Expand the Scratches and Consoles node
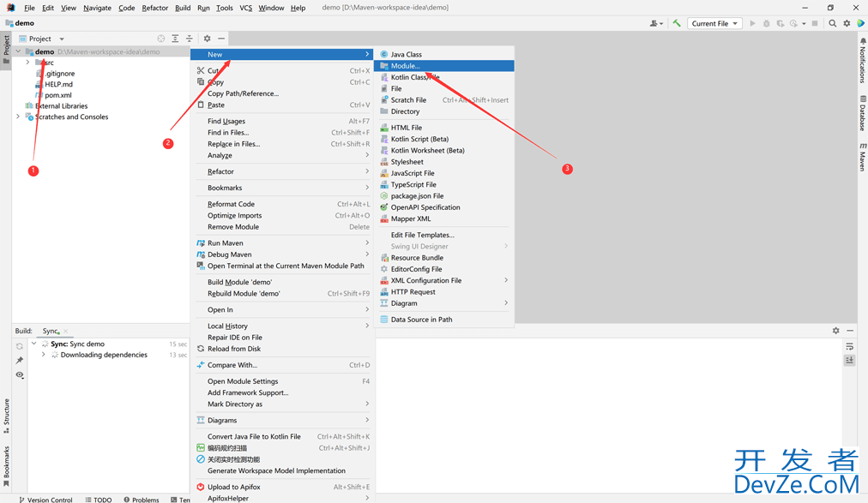The image size is (868, 503). pos(18,117)
